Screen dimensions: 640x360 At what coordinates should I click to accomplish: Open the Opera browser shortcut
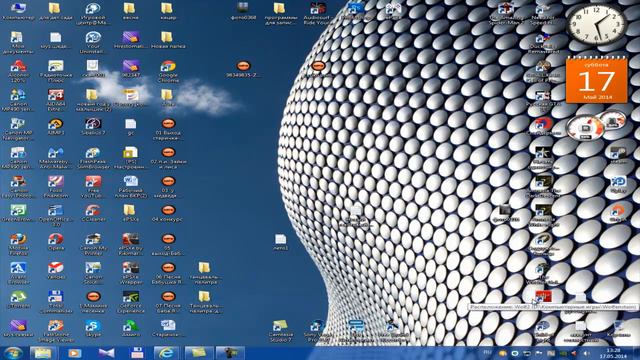[x=56, y=242]
